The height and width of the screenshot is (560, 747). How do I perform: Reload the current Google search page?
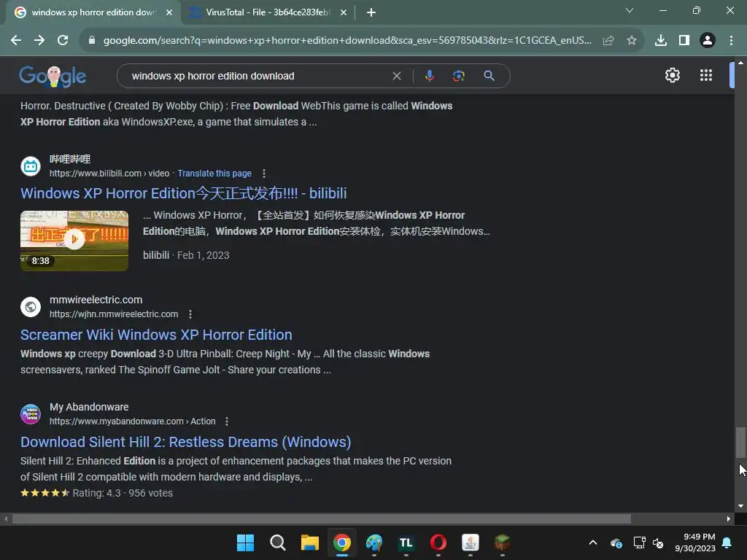coord(63,41)
